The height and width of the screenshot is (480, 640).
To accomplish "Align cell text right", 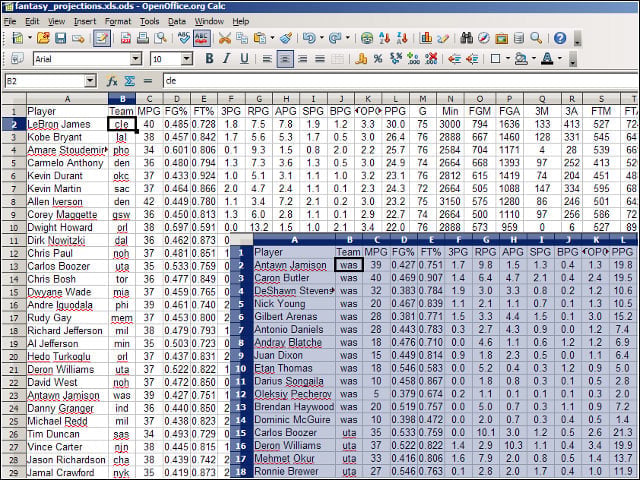I will (302, 59).
